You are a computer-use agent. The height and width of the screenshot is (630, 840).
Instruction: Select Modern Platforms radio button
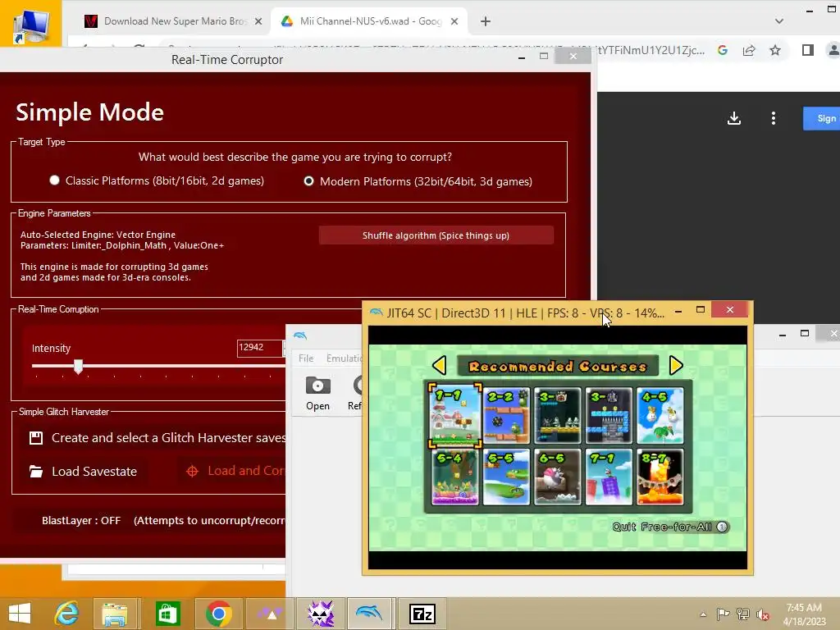click(x=308, y=181)
